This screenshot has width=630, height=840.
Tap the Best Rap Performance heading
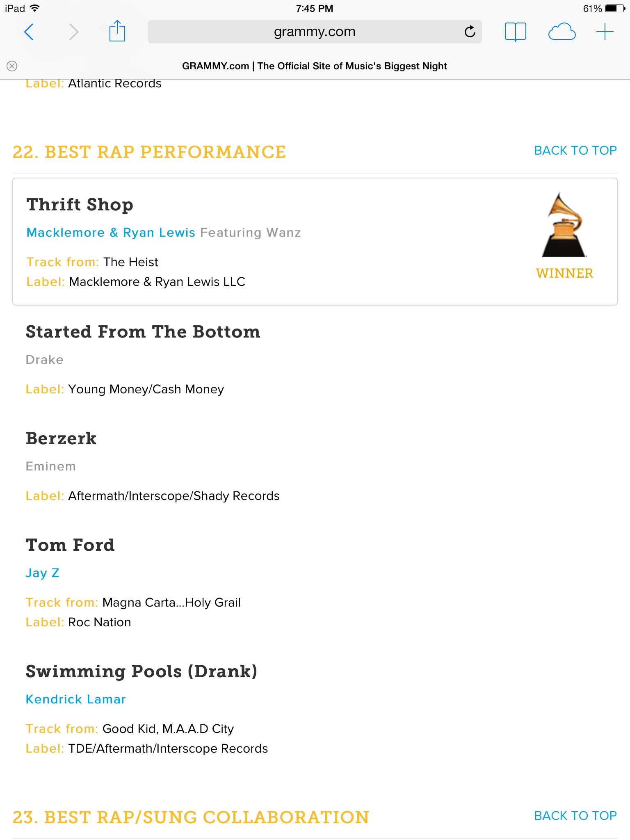[x=149, y=152]
